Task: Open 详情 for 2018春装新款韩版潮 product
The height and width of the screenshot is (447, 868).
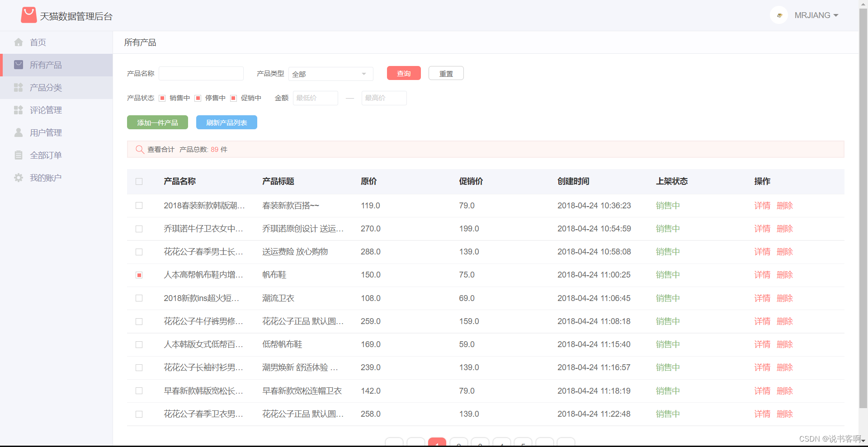Action: tap(762, 206)
